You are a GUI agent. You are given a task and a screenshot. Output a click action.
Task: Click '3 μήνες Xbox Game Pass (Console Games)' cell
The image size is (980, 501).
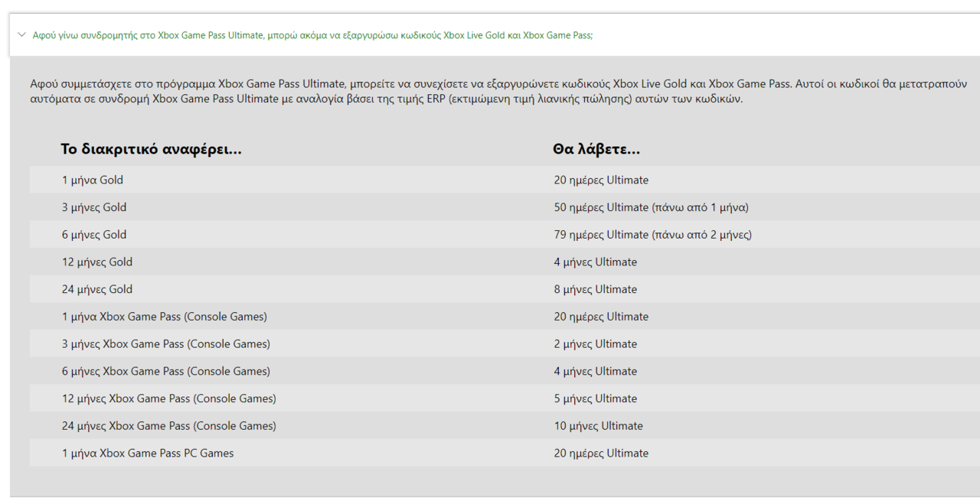(166, 344)
